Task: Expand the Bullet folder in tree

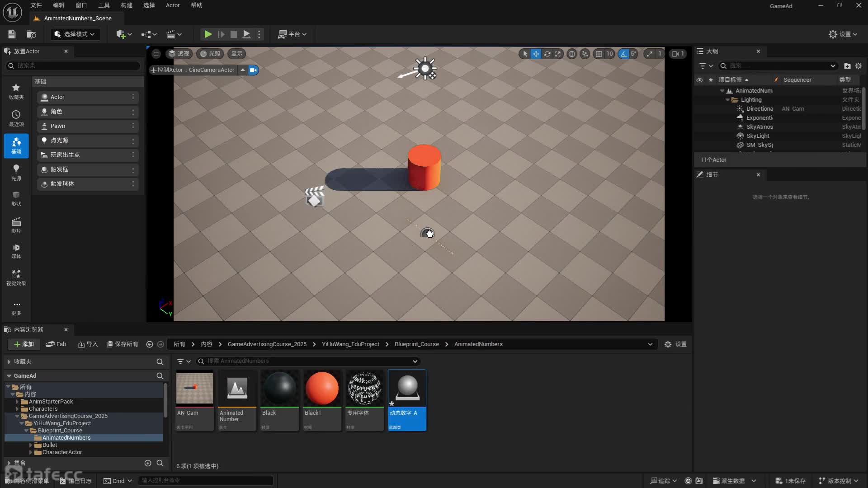Action: (31, 445)
